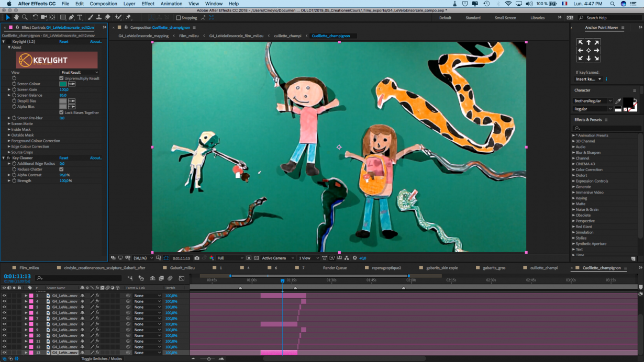Screen dimensions: 644x362
Task: Toggle Unpremultiply Result checkbox
Action: pyautogui.click(x=61, y=78)
